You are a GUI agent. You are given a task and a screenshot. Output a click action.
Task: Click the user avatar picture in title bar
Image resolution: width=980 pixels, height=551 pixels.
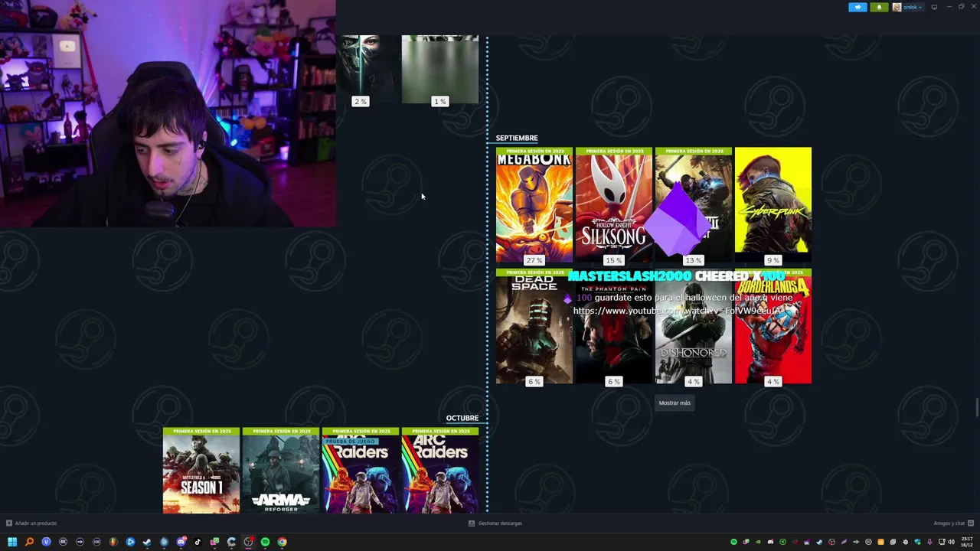[897, 7]
